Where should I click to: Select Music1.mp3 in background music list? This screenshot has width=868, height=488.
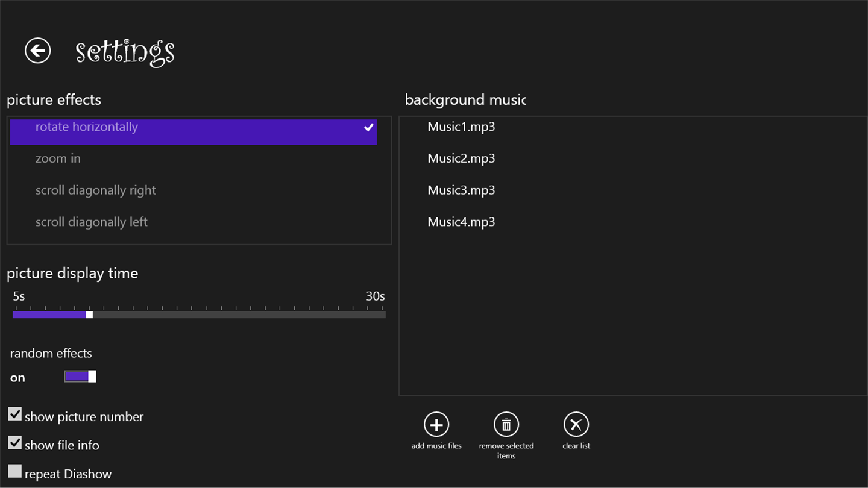tap(461, 127)
